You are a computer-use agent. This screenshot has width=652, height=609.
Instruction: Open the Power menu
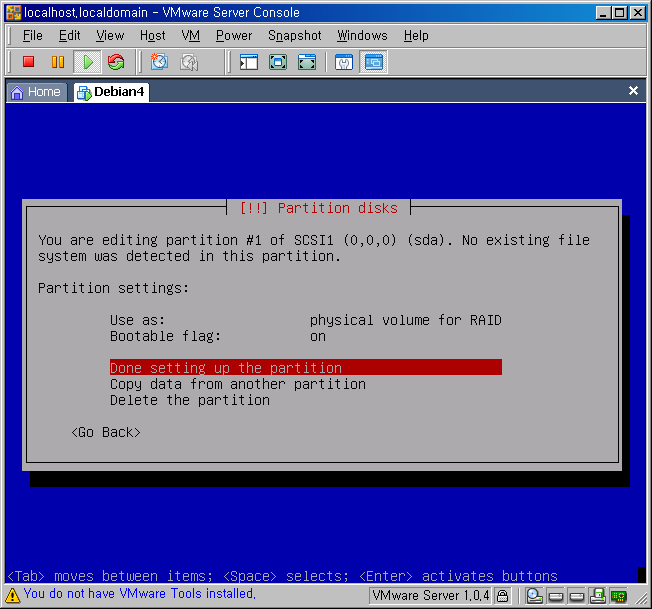pos(234,35)
